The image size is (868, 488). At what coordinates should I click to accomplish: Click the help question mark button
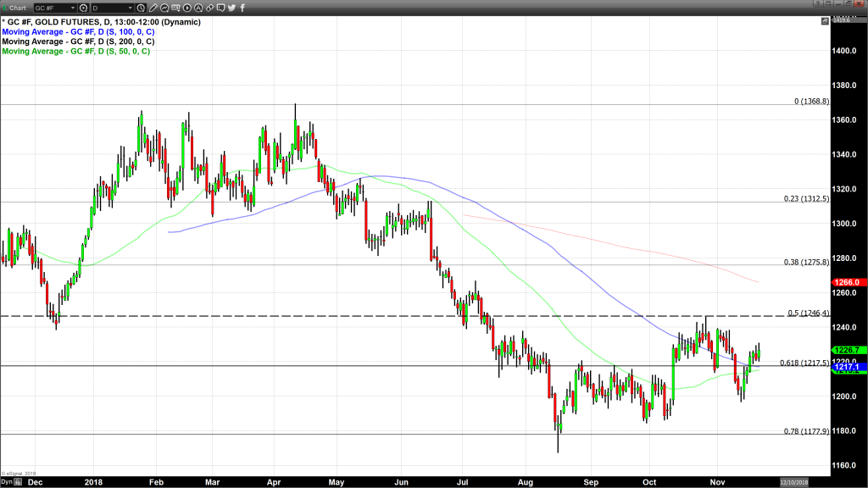(818, 3)
